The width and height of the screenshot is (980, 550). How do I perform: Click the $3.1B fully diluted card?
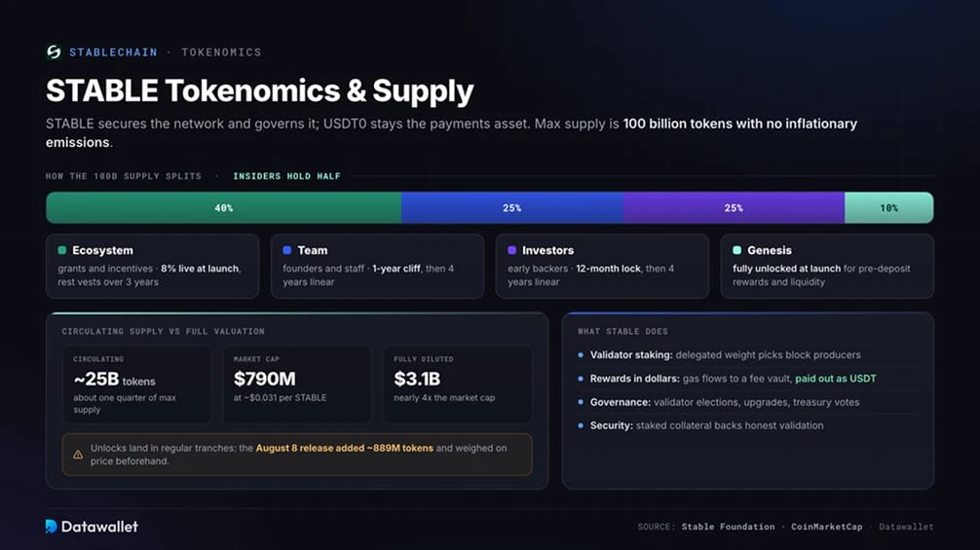coord(457,385)
